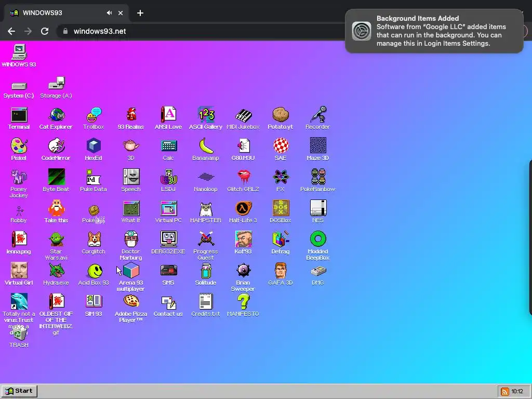
Task: Select the HexEd cube icon
Action: tap(94, 146)
